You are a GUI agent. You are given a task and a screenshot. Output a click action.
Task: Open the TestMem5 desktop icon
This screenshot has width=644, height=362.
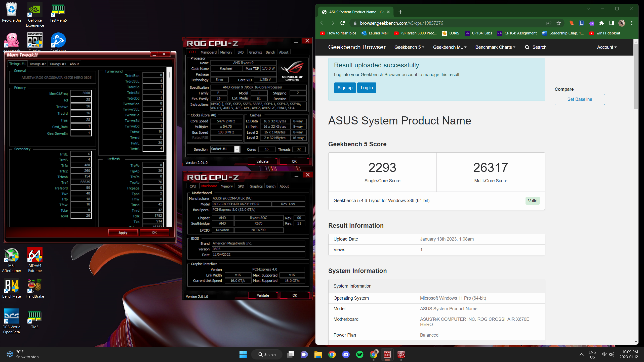coord(58,13)
